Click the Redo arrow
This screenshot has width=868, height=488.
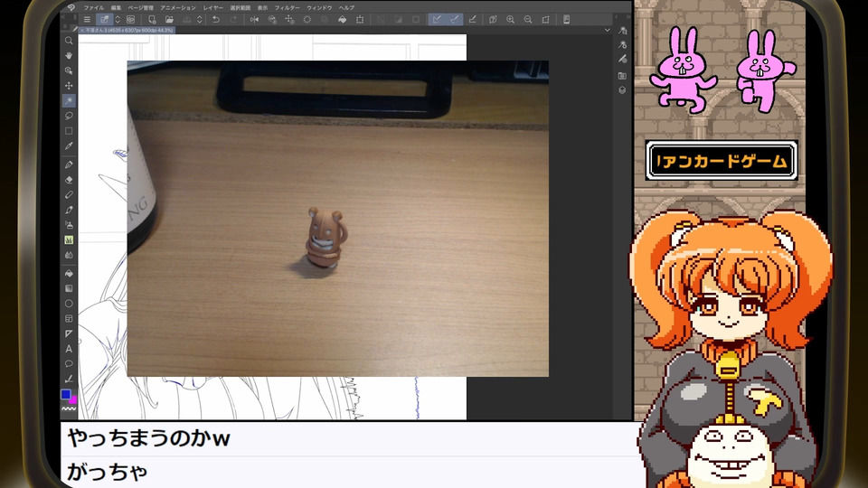[233, 19]
